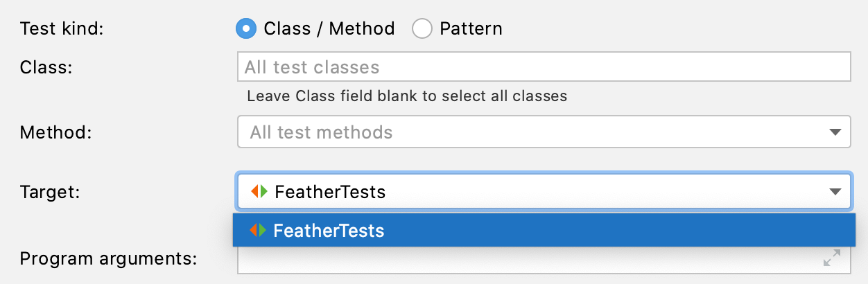
Task: Click the "Class / Method" option text
Action: [x=329, y=28]
